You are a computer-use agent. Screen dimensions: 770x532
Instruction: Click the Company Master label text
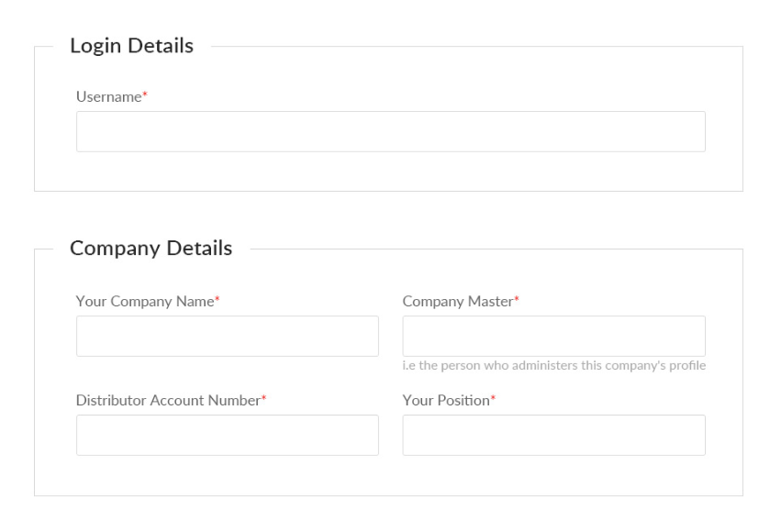(457, 301)
